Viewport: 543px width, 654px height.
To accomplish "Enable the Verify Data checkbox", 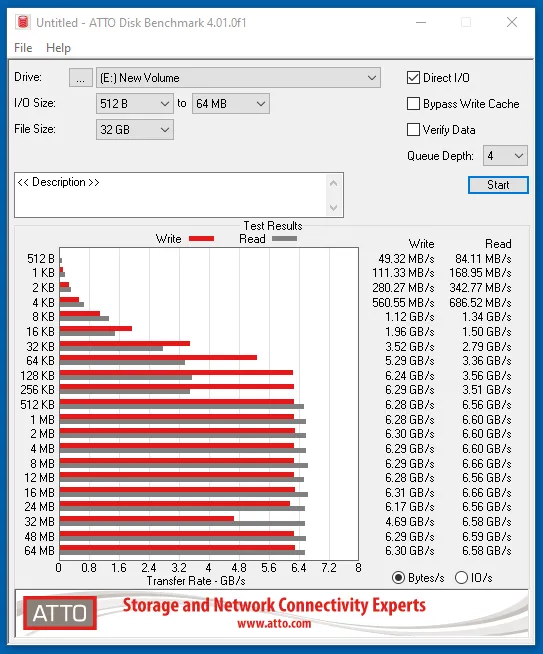I will point(413,130).
